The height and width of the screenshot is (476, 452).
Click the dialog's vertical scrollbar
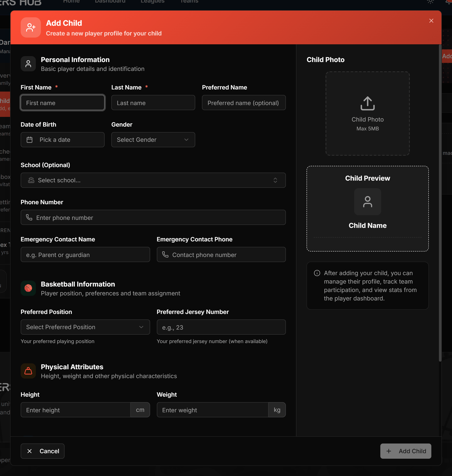[x=440, y=203]
